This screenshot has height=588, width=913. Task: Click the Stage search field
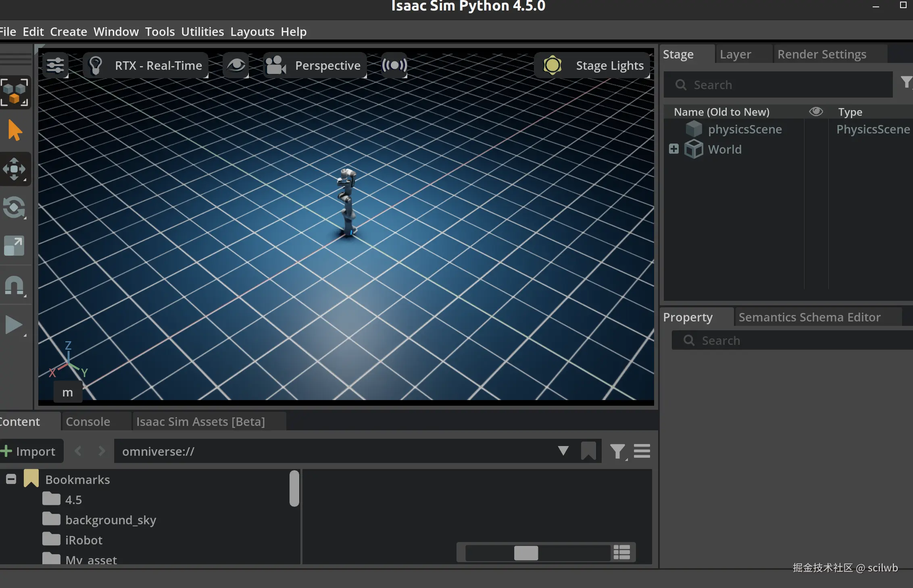point(778,85)
